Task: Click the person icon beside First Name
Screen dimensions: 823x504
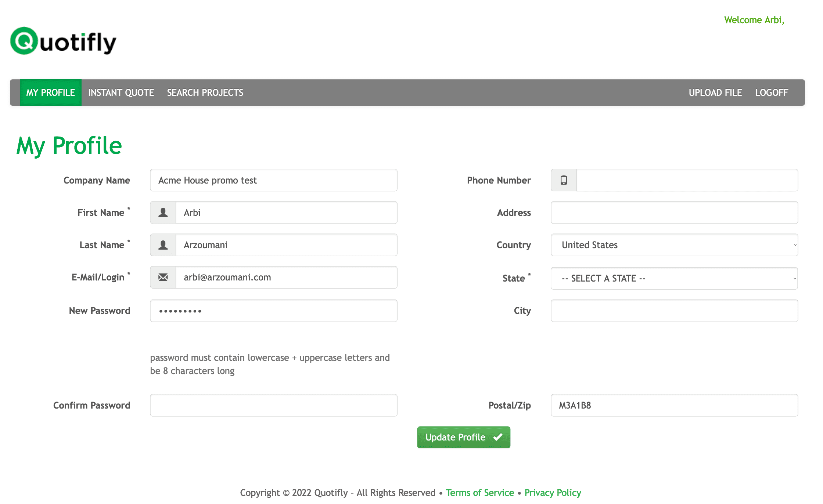Action: (x=163, y=213)
